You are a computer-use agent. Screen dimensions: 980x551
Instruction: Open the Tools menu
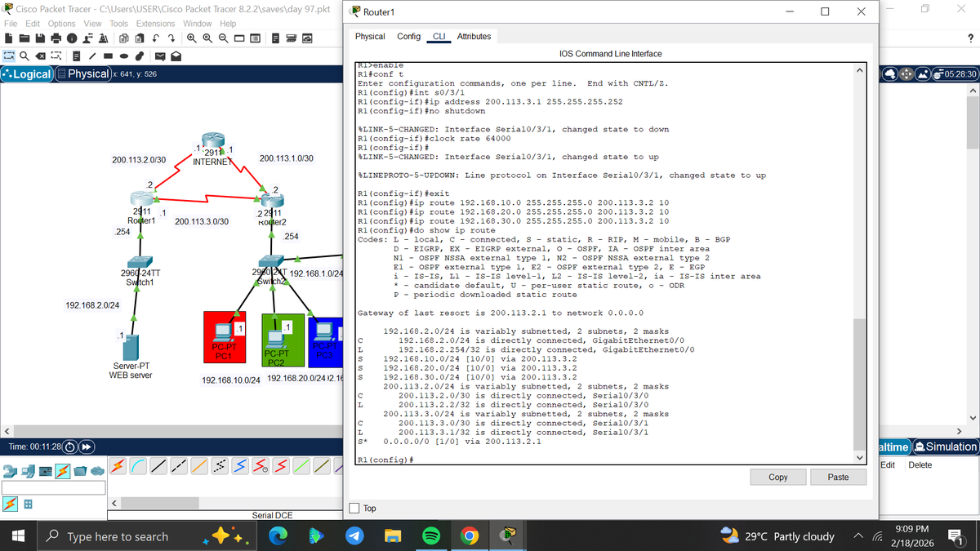[119, 24]
